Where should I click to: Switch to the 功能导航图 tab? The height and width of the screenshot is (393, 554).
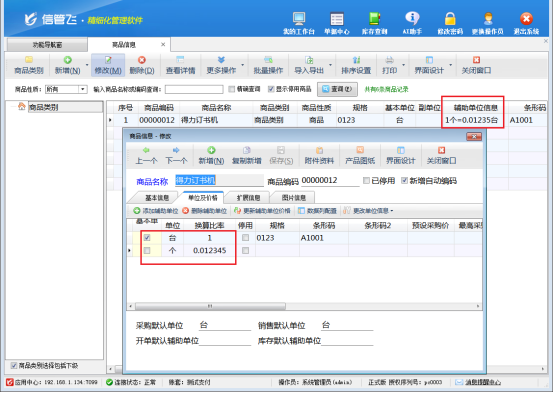tap(47, 45)
